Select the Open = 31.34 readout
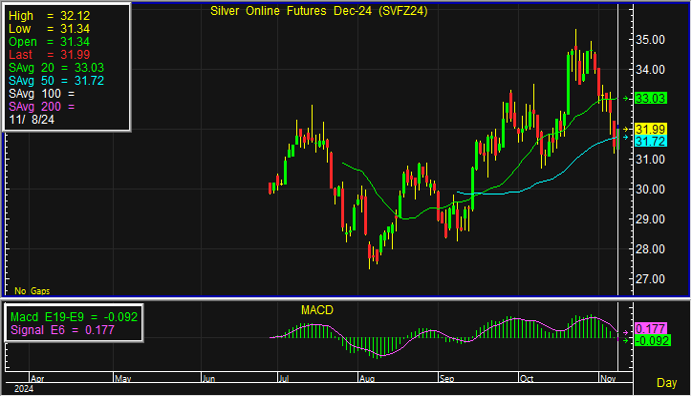Viewport: 692px width, 397px height. (49, 42)
